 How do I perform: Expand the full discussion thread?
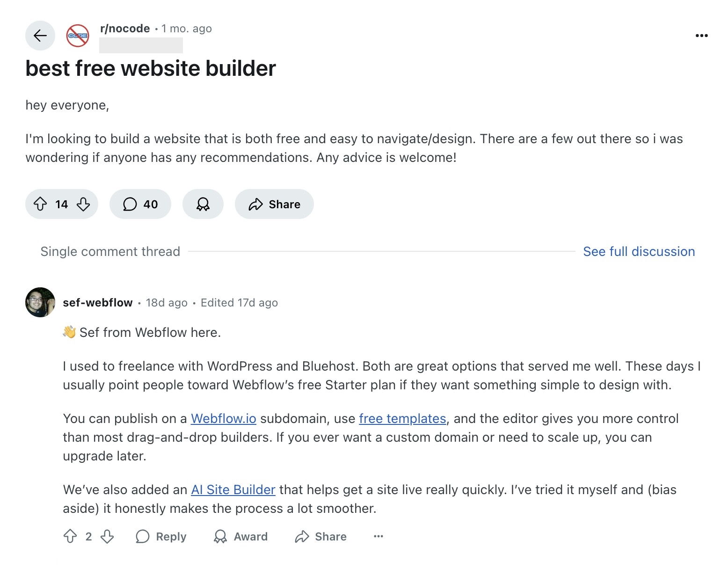pos(639,251)
